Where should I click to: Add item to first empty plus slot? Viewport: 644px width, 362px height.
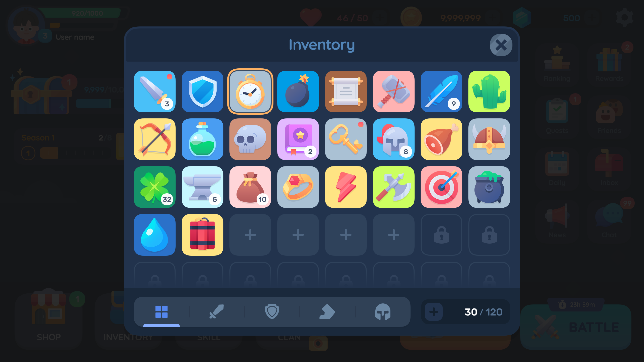(x=250, y=235)
